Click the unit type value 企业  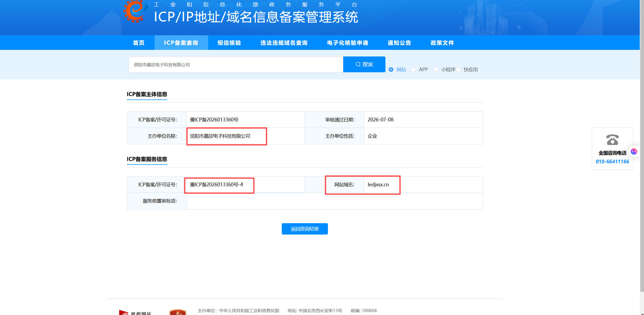(x=372, y=136)
